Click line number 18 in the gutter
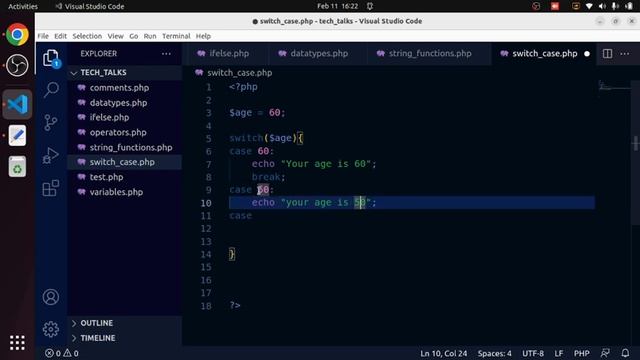The height and width of the screenshot is (360, 640). (206, 306)
